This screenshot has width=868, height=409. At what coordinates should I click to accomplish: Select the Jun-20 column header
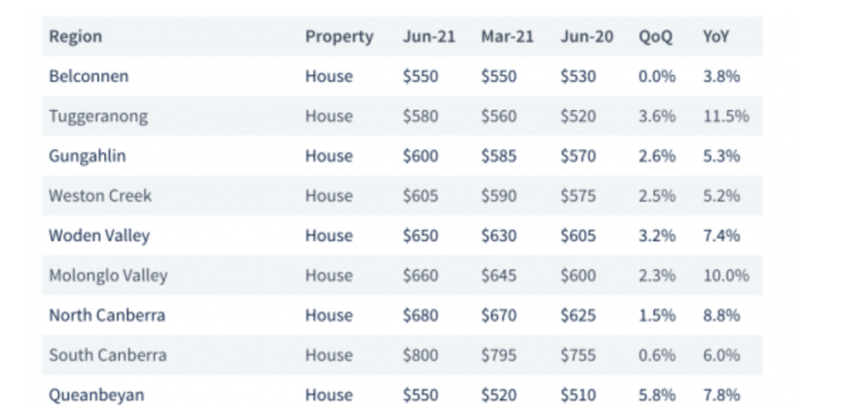[587, 36]
